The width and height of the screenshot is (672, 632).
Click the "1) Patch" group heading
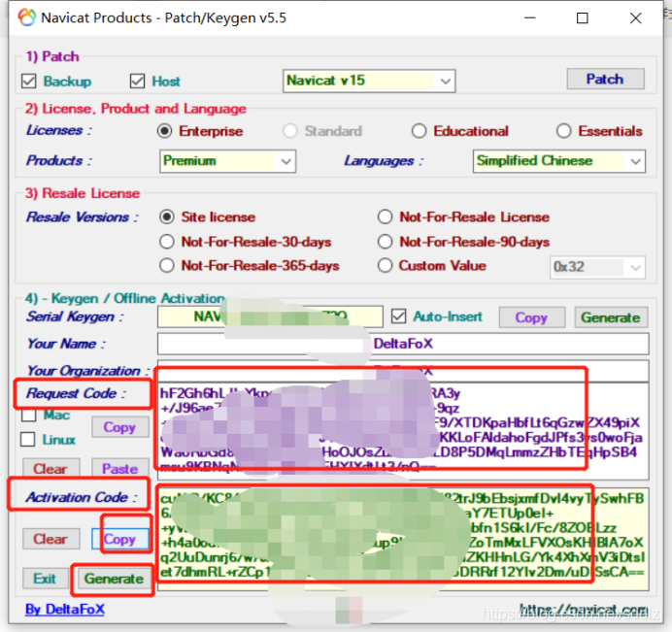(x=52, y=56)
